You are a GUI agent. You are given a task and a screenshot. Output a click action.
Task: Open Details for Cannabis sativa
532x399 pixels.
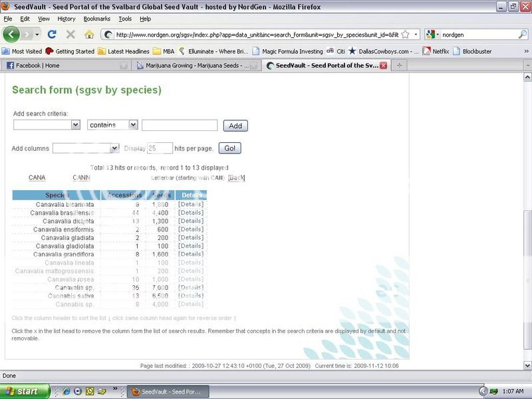[x=191, y=295]
